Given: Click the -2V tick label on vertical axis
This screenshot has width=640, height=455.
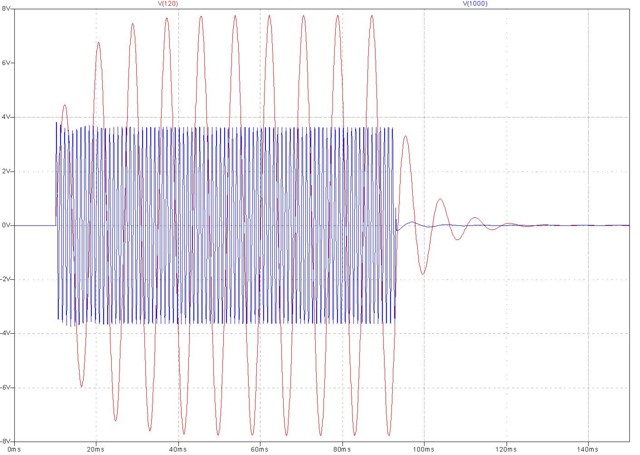Looking at the screenshot, I should [x=6, y=279].
